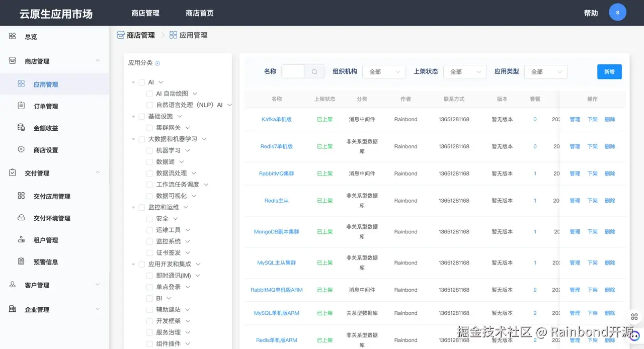
Task: Collapse the 商店管理 sidebar section arrow
Action: 98,61
